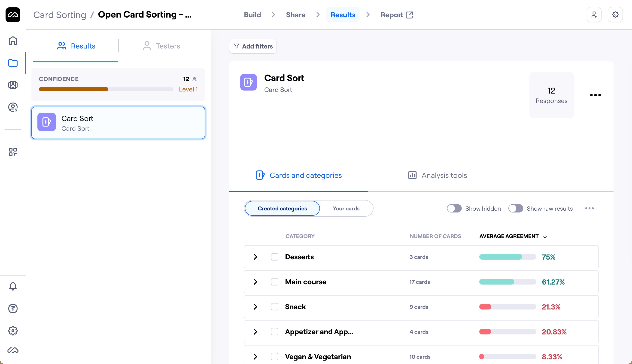Open the Card Sort three-dot menu
The image size is (632, 364).
tap(595, 95)
